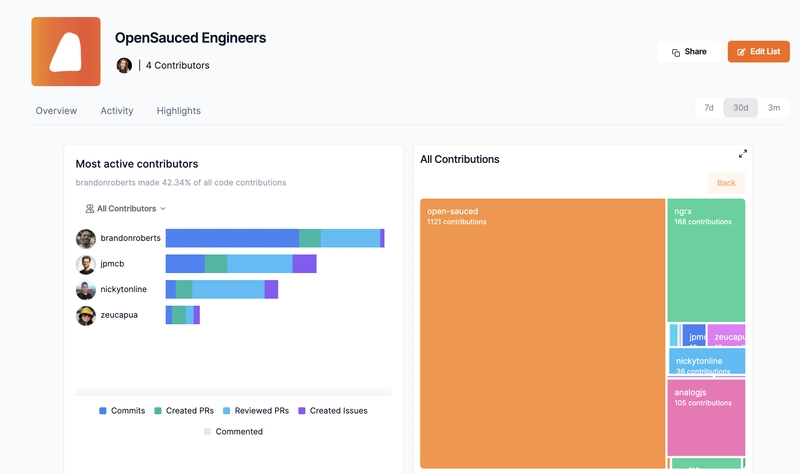
Task: Open the open-sauced treemap block
Action: [542, 333]
